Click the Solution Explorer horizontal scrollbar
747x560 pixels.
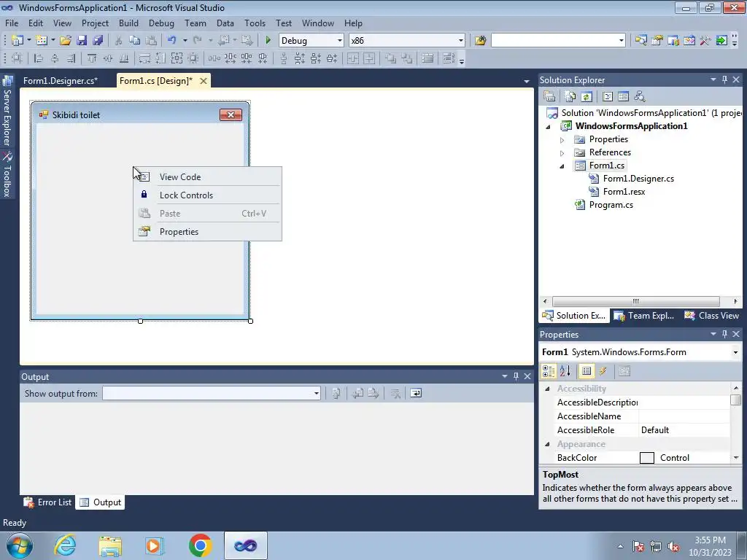(x=635, y=301)
